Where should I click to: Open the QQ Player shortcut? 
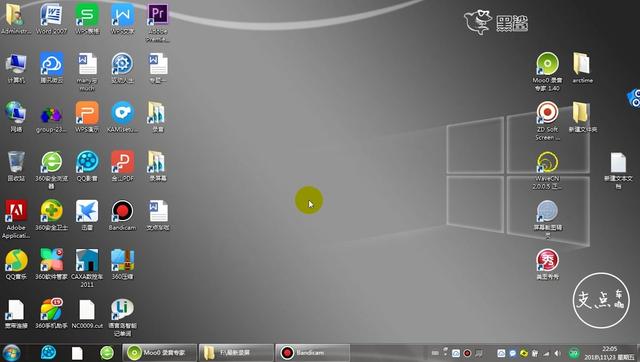tap(87, 166)
